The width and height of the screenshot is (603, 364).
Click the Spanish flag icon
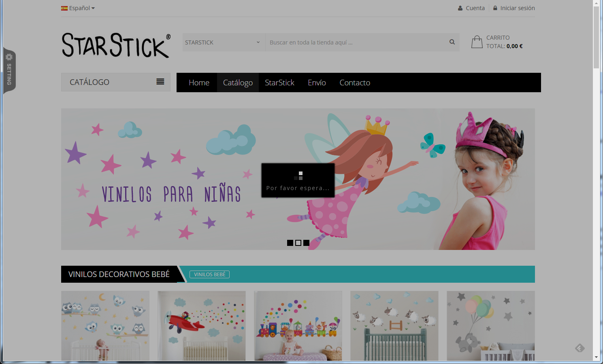[64, 8]
